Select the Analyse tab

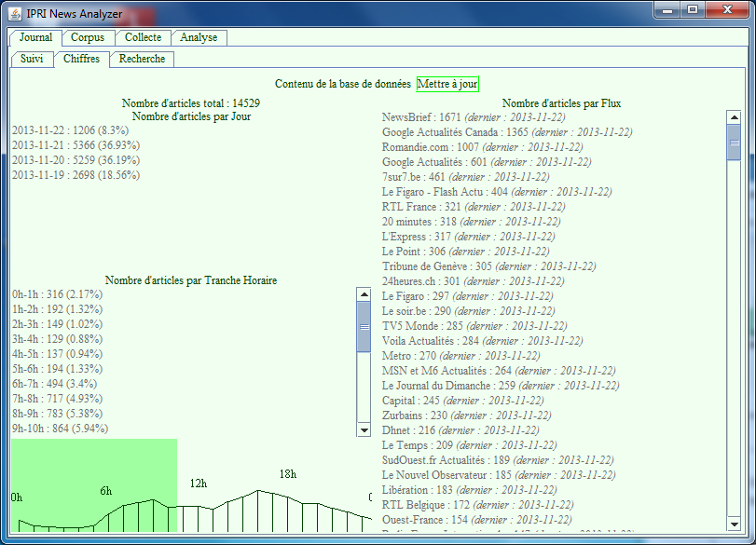199,38
